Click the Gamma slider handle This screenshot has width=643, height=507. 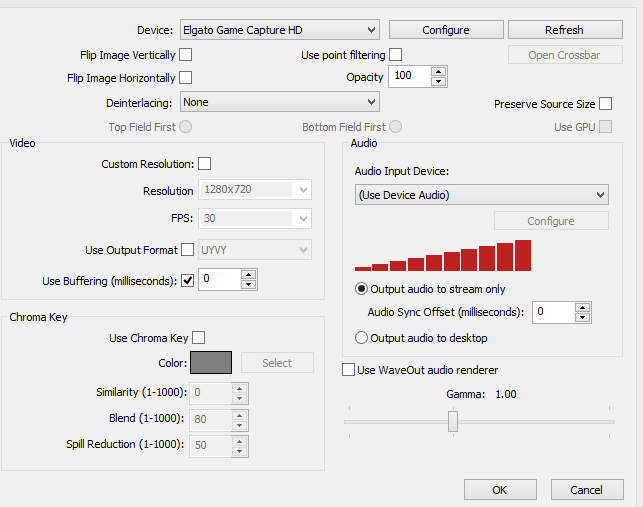click(453, 422)
